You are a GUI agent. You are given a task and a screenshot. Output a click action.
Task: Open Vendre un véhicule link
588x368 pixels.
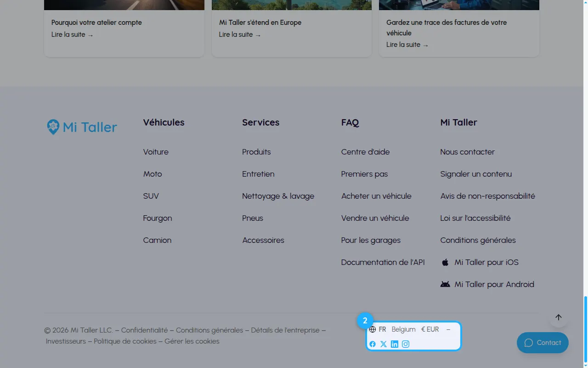tap(375, 218)
